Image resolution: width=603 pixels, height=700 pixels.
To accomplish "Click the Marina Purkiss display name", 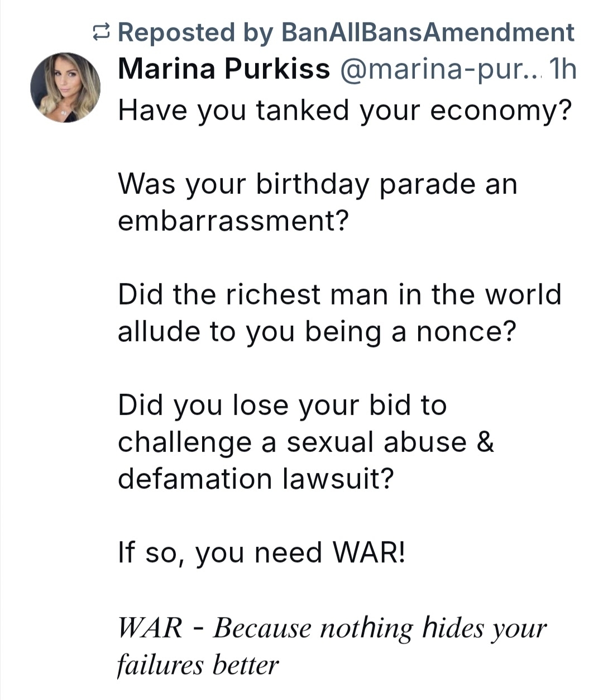I will tap(224, 70).
